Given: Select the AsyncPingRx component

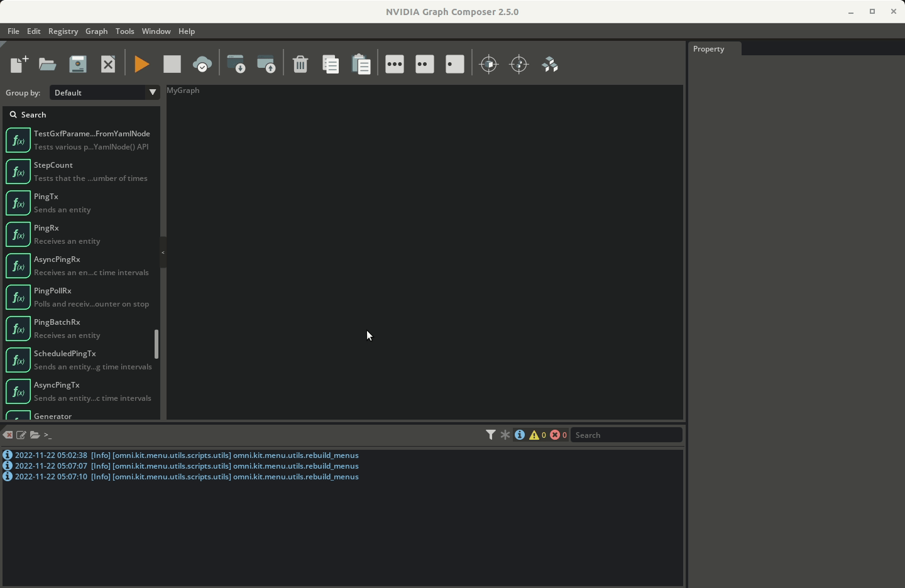Looking at the screenshot, I should pos(82,266).
